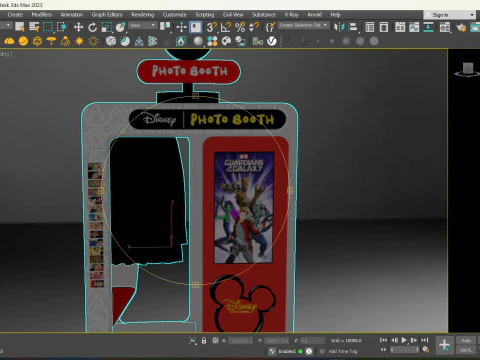Toggle Absolute/Offset transform mode icon
Viewport: 480px width, 360px height.
(215, 340)
